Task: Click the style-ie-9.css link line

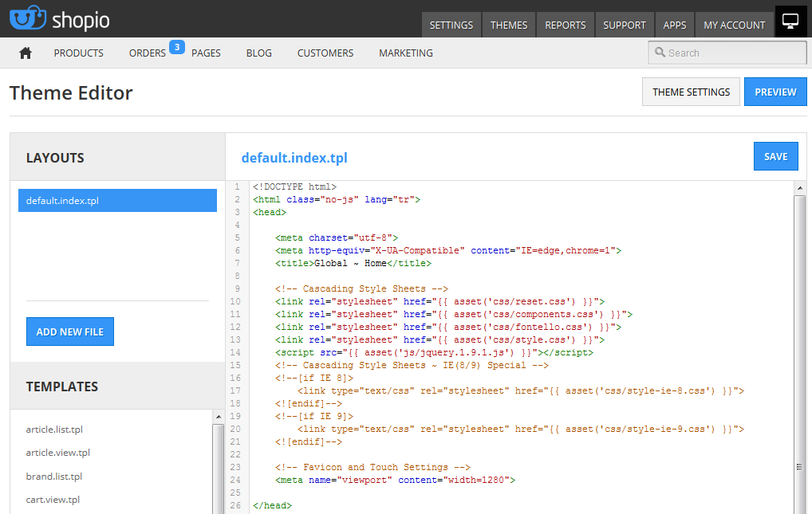Action: (x=520, y=429)
